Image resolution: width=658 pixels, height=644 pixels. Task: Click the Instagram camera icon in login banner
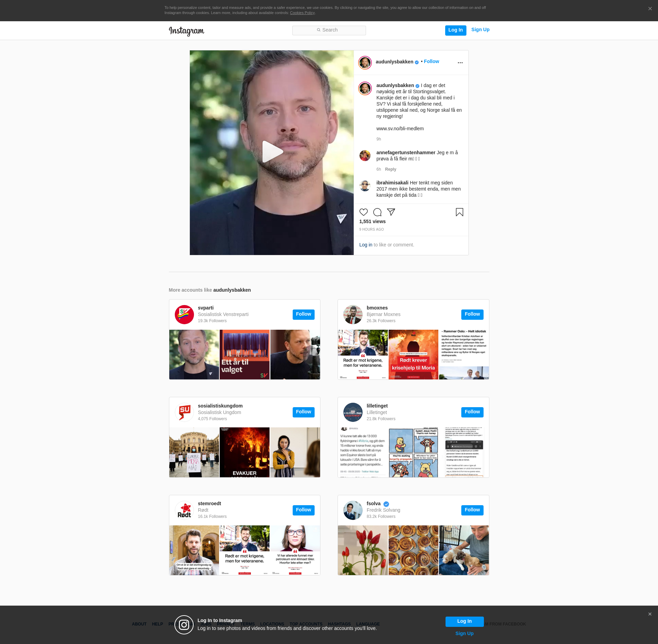[184, 625]
